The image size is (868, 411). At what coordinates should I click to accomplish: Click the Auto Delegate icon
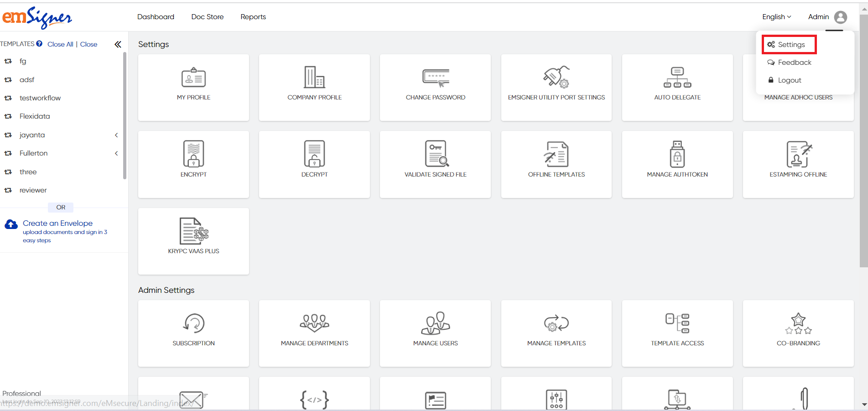click(677, 78)
